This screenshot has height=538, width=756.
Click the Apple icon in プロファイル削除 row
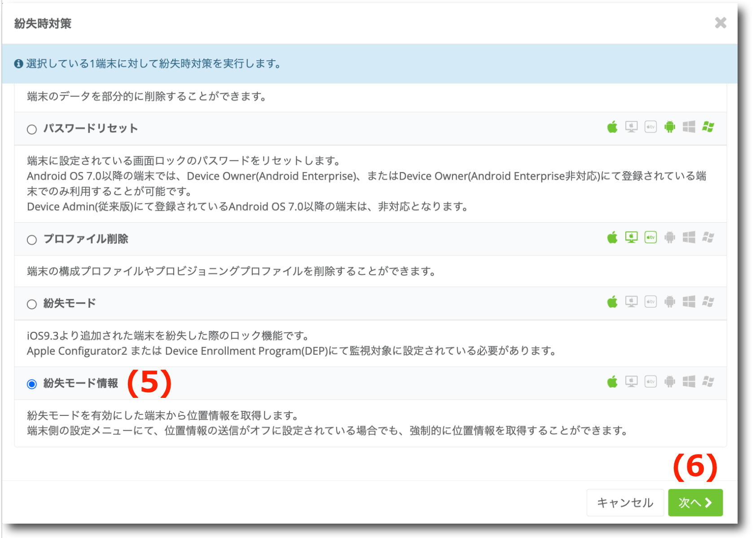[612, 237]
